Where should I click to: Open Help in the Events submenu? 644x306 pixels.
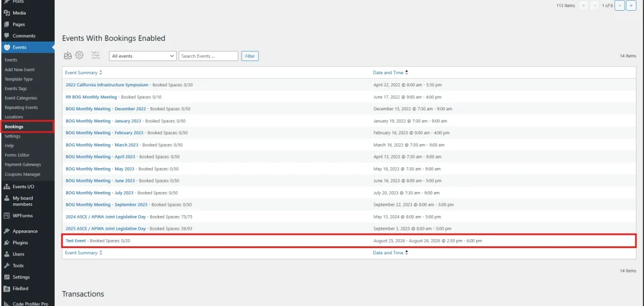[x=9, y=145]
